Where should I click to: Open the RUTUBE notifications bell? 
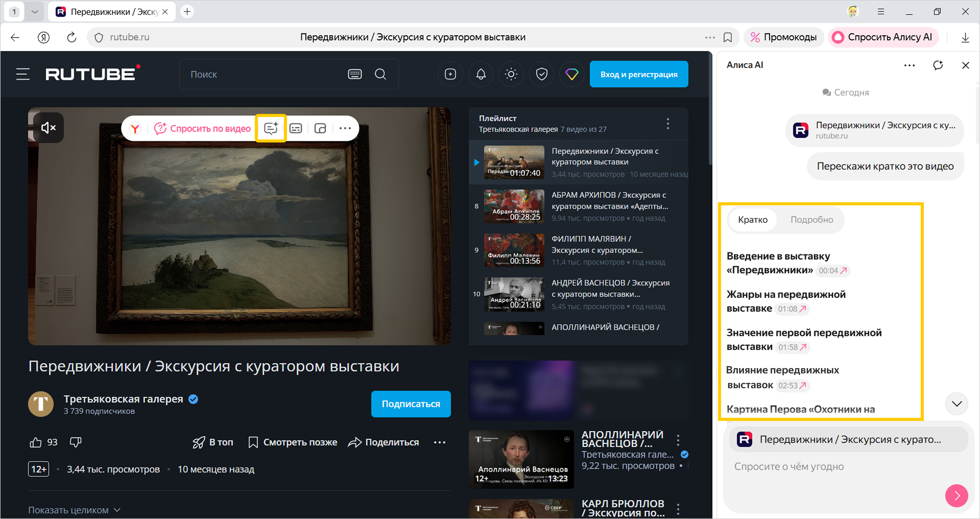tap(481, 74)
